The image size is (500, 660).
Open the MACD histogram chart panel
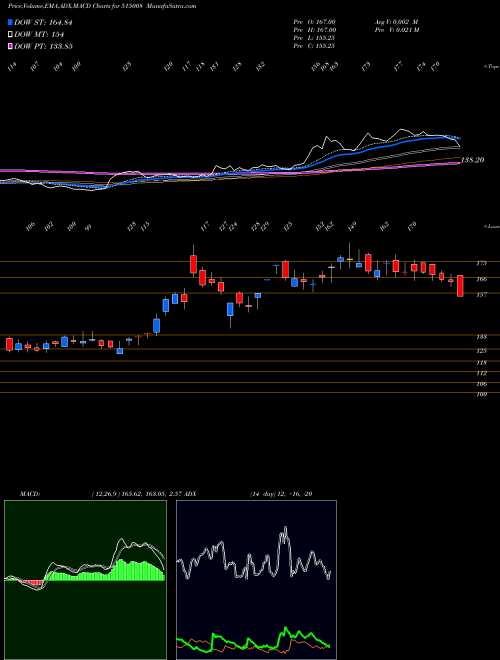[x=85, y=580]
